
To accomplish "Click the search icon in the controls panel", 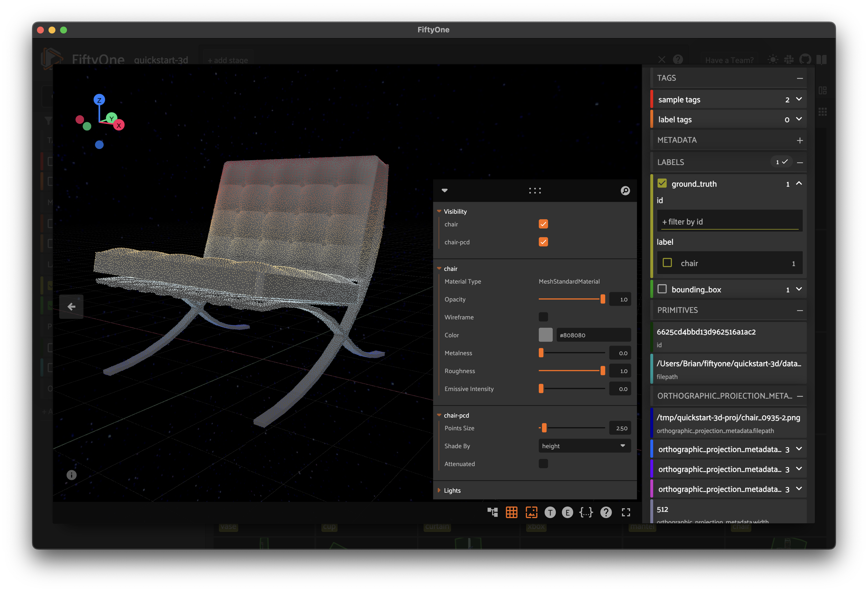I will coord(625,191).
